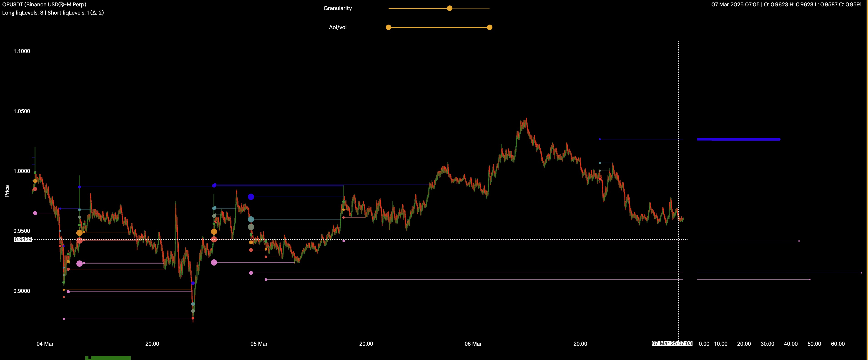868x360 pixels.
Task: Click the Granularity slider handle
Action: coord(449,8)
